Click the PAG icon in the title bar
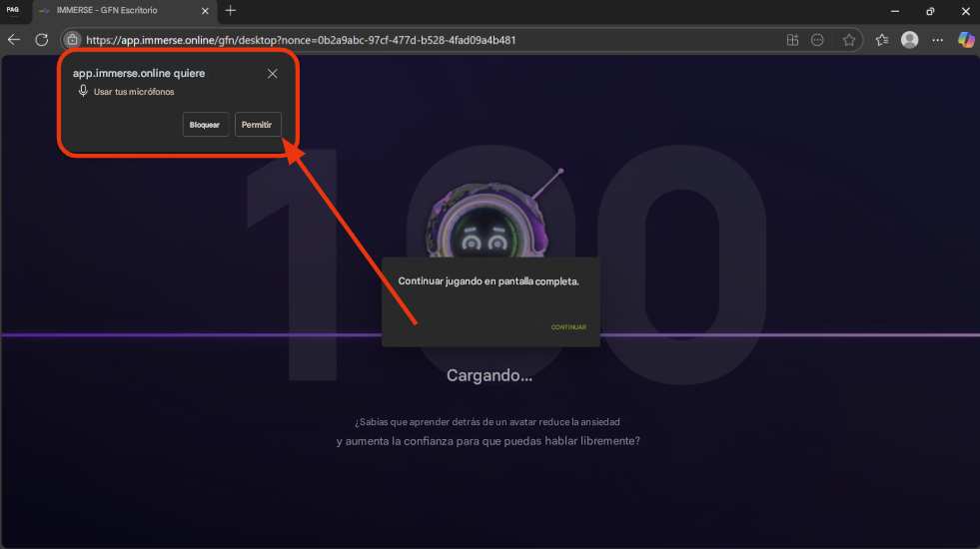 13,10
